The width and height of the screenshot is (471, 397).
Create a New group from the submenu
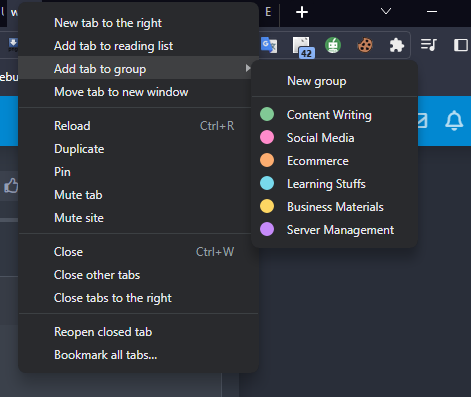pyautogui.click(x=335, y=81)
